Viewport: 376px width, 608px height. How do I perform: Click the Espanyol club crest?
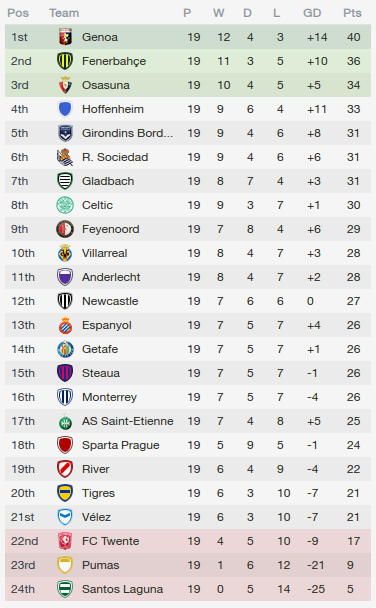pos(65,325)
